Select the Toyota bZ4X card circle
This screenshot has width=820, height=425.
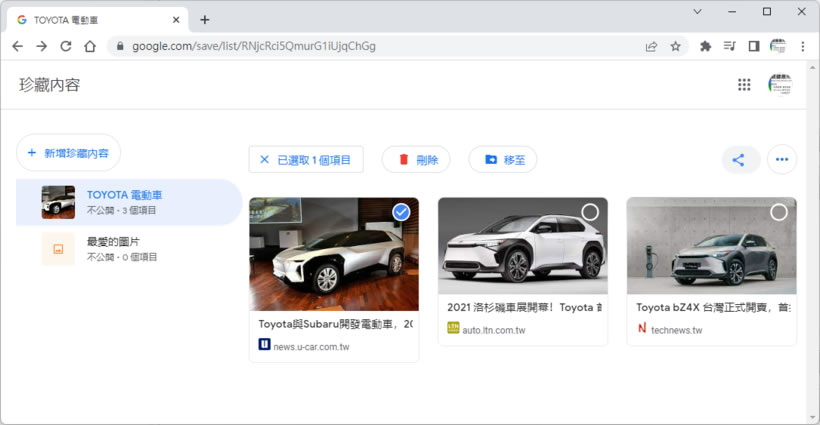(x=779, y=212)
